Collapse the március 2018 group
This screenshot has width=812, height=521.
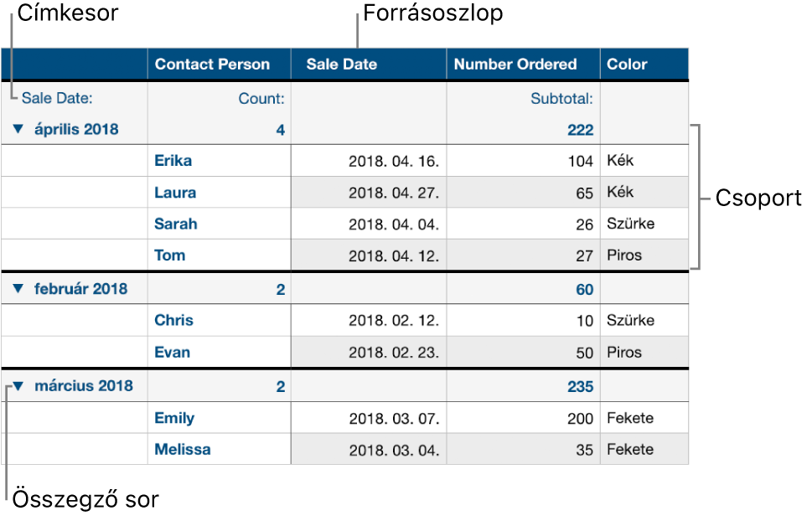pos(18,386)
